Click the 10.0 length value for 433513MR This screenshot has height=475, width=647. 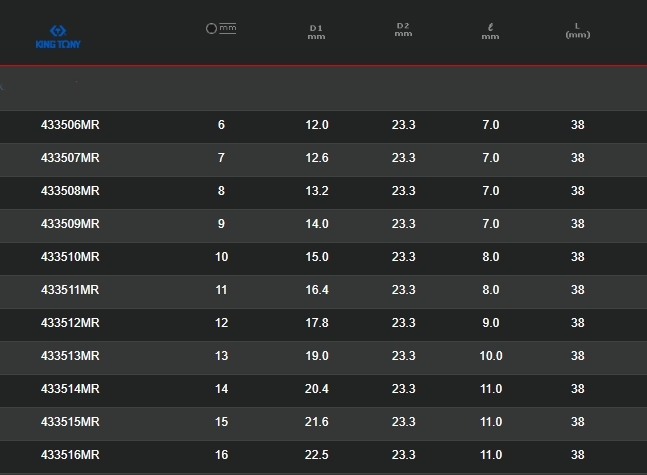coord(490,356)
